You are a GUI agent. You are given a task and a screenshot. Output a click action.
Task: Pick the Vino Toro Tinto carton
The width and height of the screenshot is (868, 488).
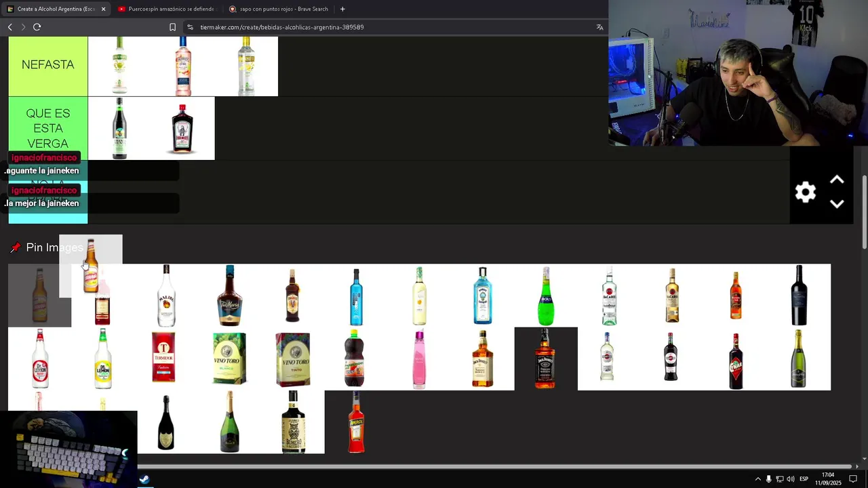pos(293,359)
